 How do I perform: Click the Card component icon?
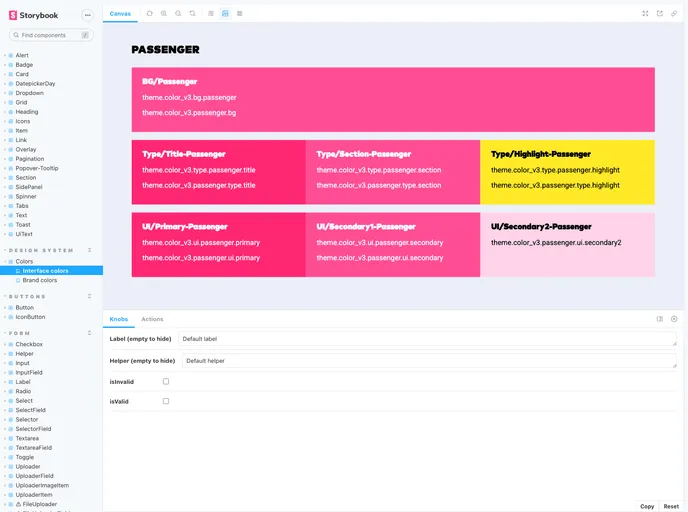point(11,74)
